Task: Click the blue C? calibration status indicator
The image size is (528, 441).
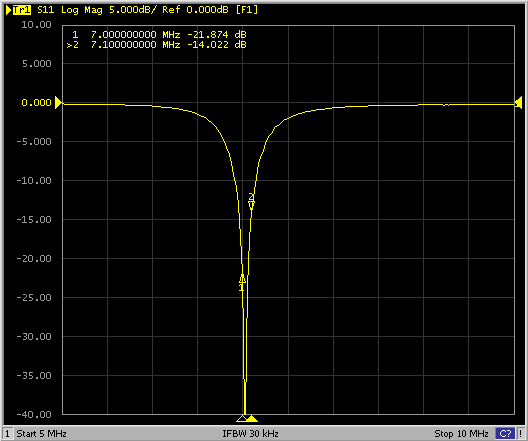Action: coord(505,434)
